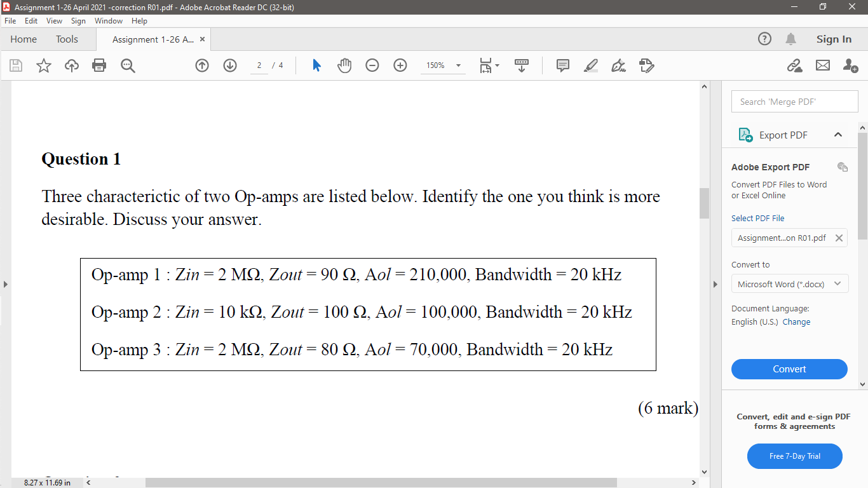The image size is (868, 488).
Task: Open the page fit options dropdown
Action: pyautogui.click(x=489, y=65)
